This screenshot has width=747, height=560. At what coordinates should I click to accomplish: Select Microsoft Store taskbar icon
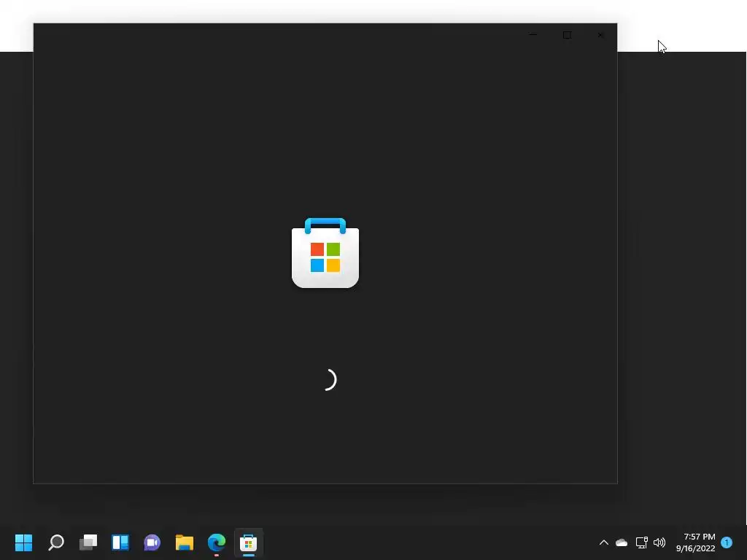[248, 542]
